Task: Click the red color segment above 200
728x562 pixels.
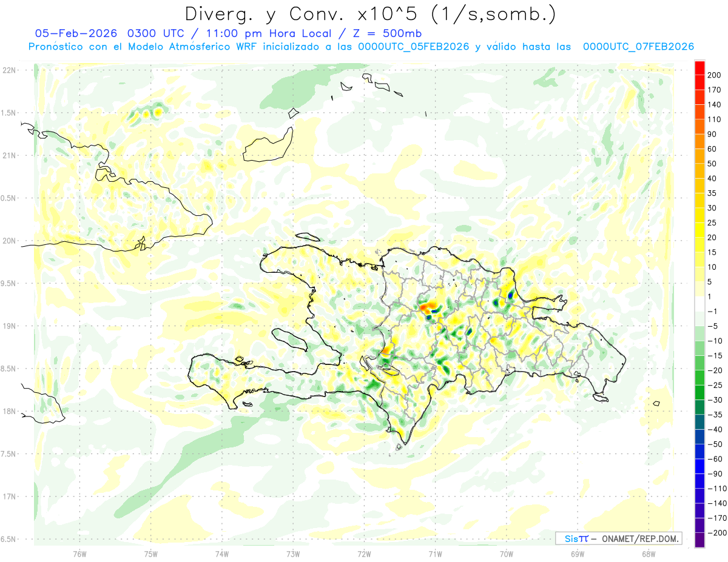Action: (700, 67)
